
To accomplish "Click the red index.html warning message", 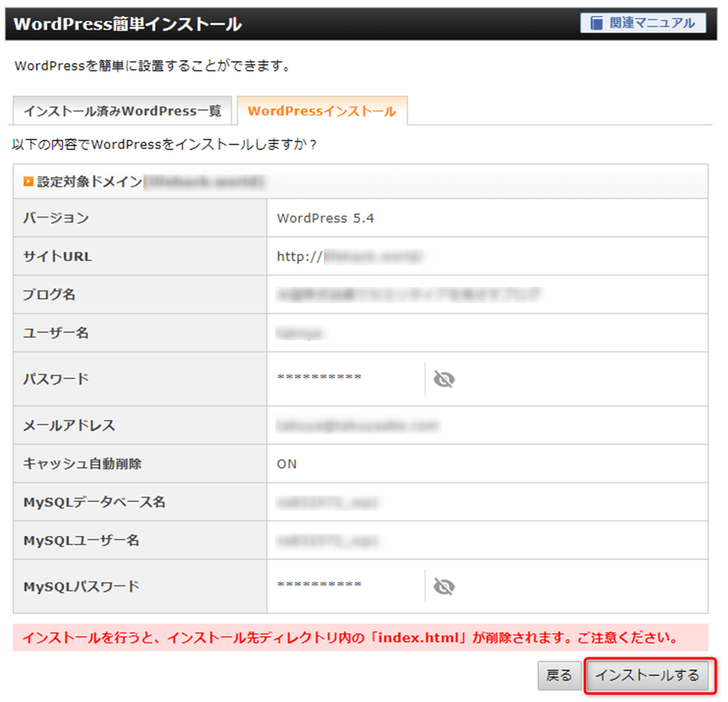I will pos(361,637).
